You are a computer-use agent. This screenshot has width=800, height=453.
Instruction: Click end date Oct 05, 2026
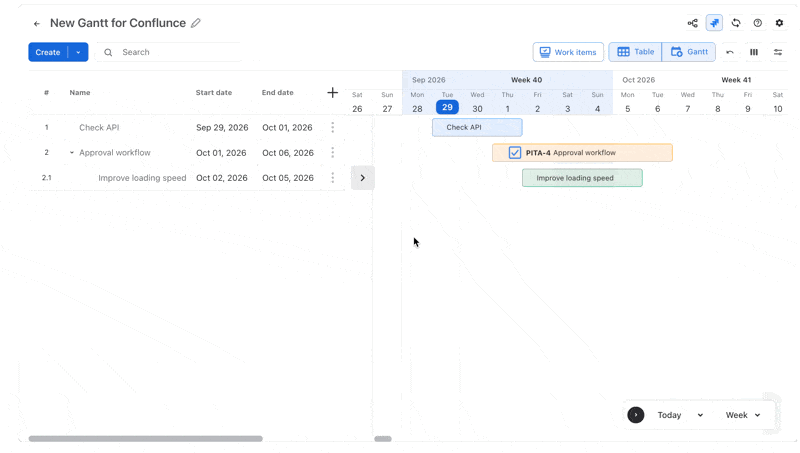point(288,178)
